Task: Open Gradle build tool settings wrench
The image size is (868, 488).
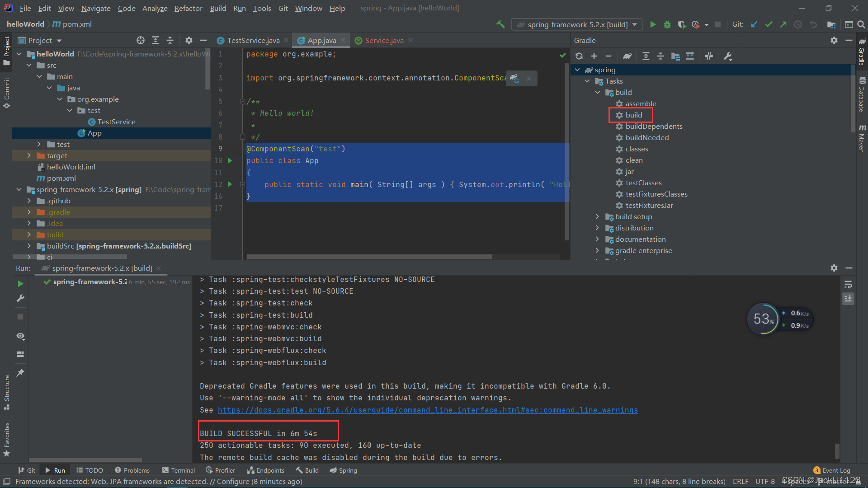Action: click(727, 56)
